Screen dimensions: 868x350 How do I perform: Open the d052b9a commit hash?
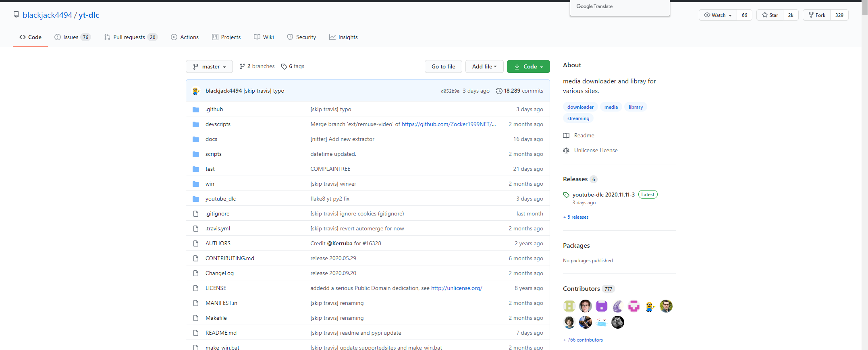(x=450, y=91)
